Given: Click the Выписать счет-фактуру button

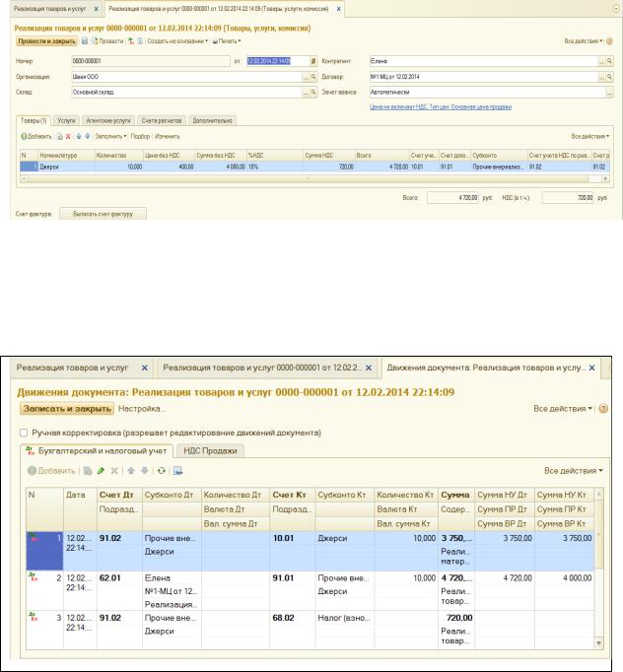Looking at the screenshot, I should pos(103,214).
